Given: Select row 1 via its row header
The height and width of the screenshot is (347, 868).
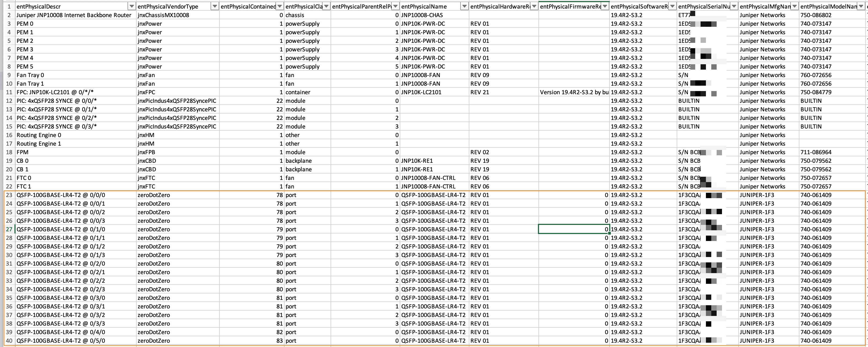Looking at the screenshot, I should (9, 6).
